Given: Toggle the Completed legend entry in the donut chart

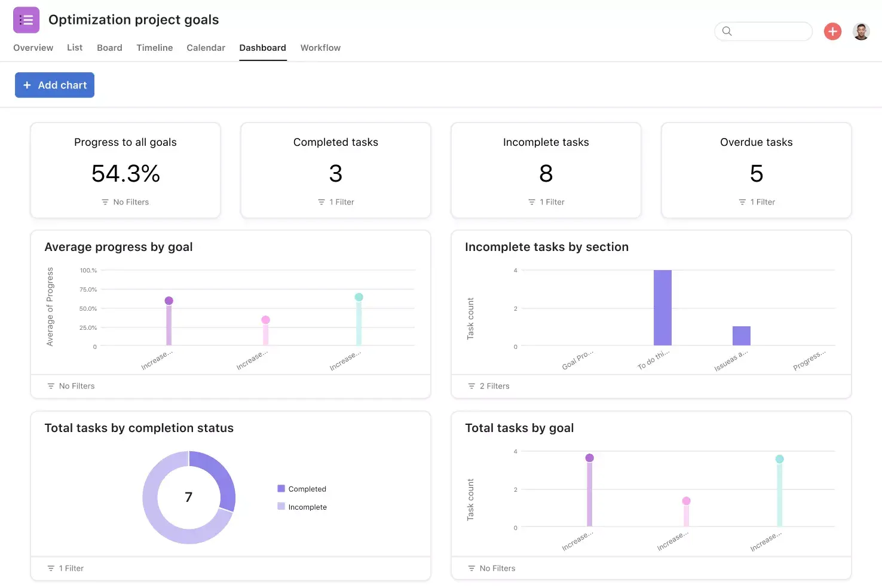Looking at the screenshot, I should [302, 489].
